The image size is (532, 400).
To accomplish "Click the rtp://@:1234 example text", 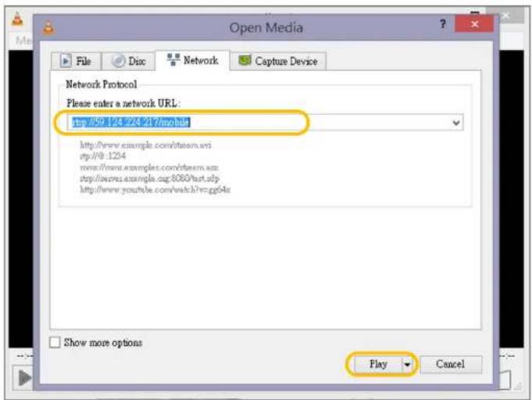I will [103, 156].
